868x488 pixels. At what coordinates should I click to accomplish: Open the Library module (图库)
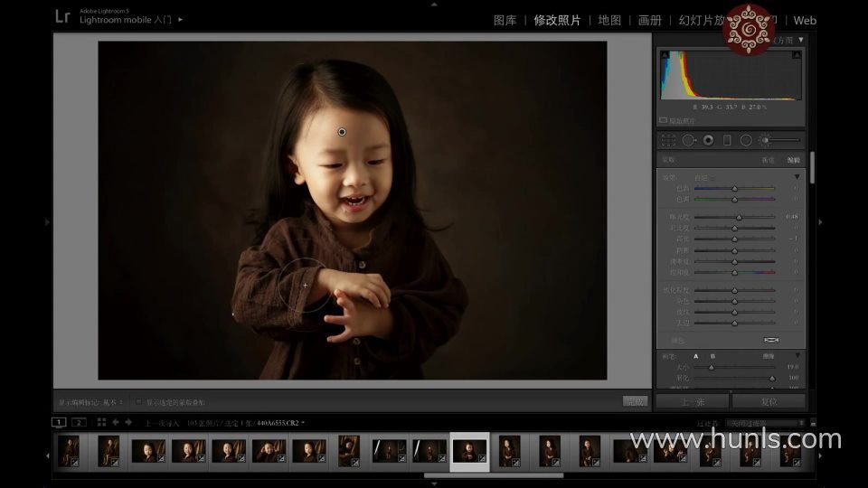pyautogui.click(x=505, y=21)
